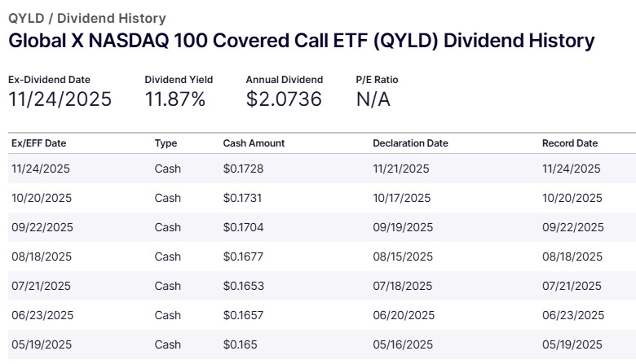Click the $0.165 cash amount cell
The width and height of the screenshot is (636, 364).
[240, 344]
